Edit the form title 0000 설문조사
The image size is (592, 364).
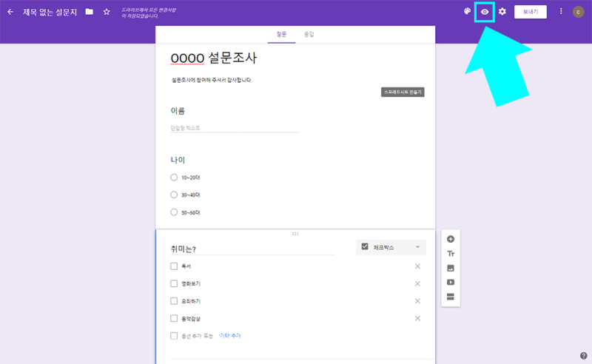(214, 58)
